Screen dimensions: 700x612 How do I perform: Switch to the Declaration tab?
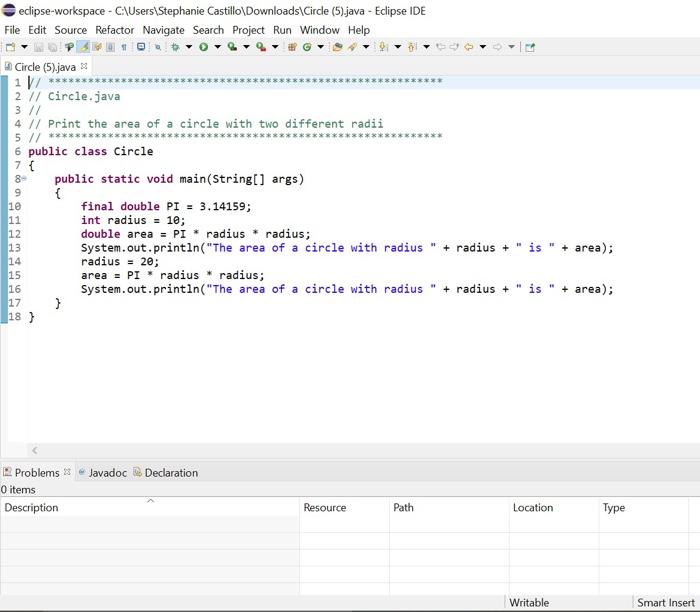[170, 472]
